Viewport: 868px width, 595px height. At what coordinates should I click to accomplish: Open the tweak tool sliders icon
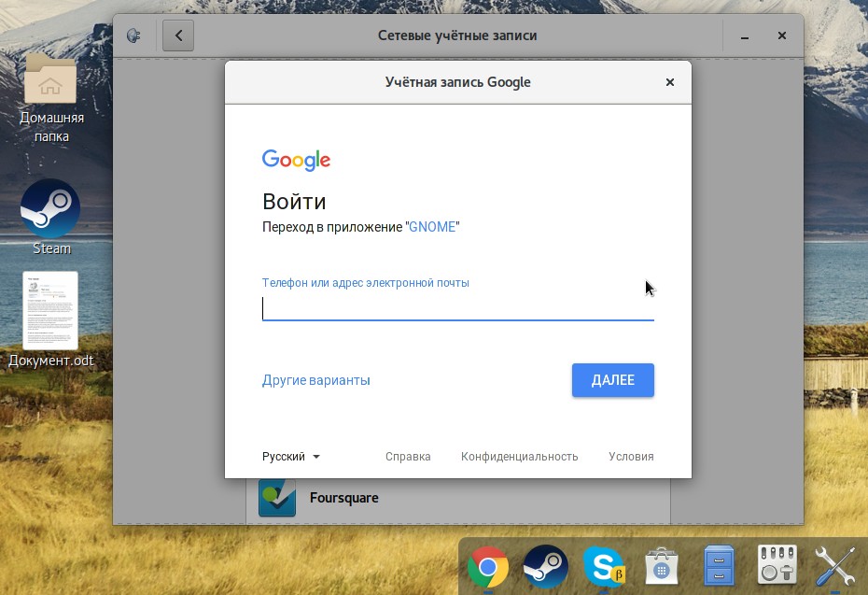tap(777, 564)
